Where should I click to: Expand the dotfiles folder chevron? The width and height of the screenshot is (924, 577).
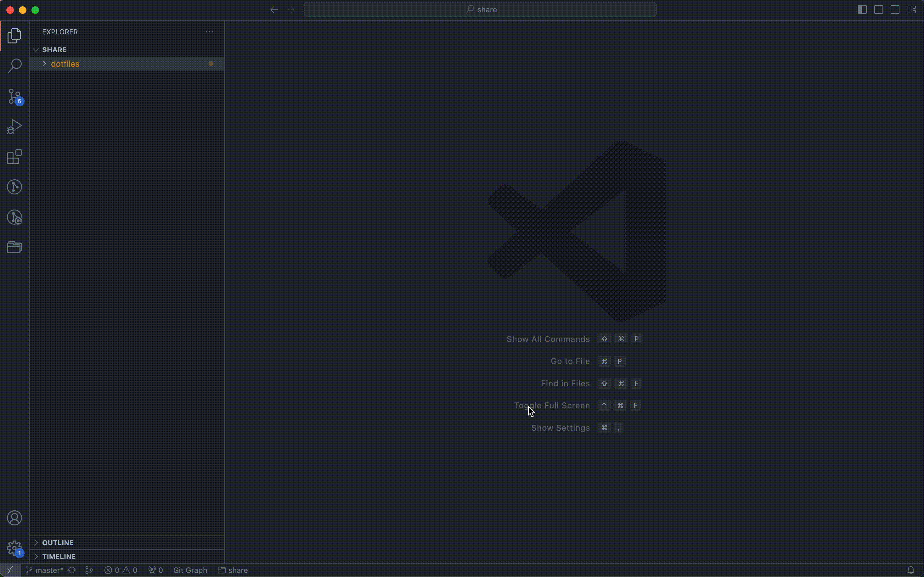pos(44,64)
